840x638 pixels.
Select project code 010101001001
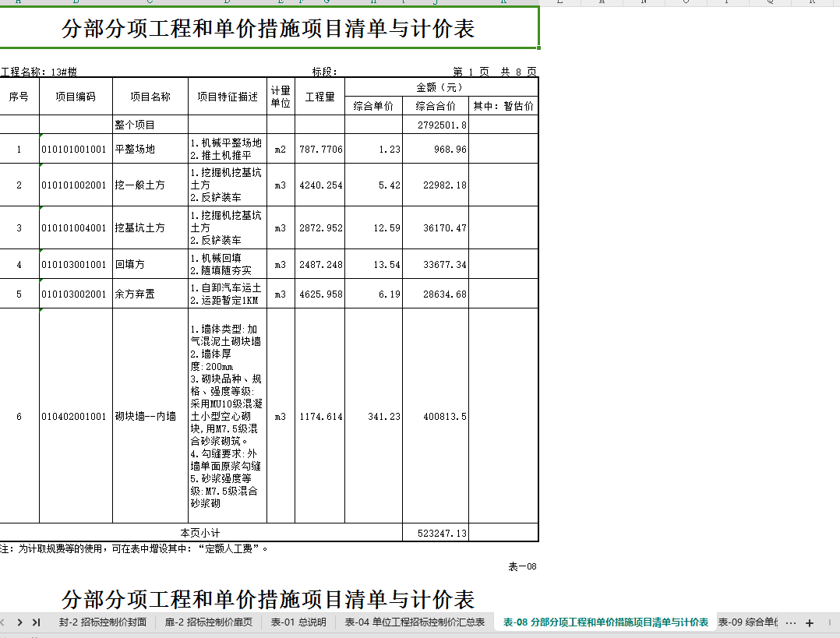[76, 149]
